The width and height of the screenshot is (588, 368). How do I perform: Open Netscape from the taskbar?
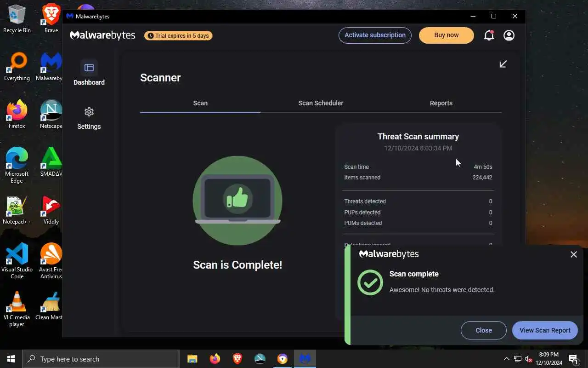pyautogui.click(x=260, y=359)
